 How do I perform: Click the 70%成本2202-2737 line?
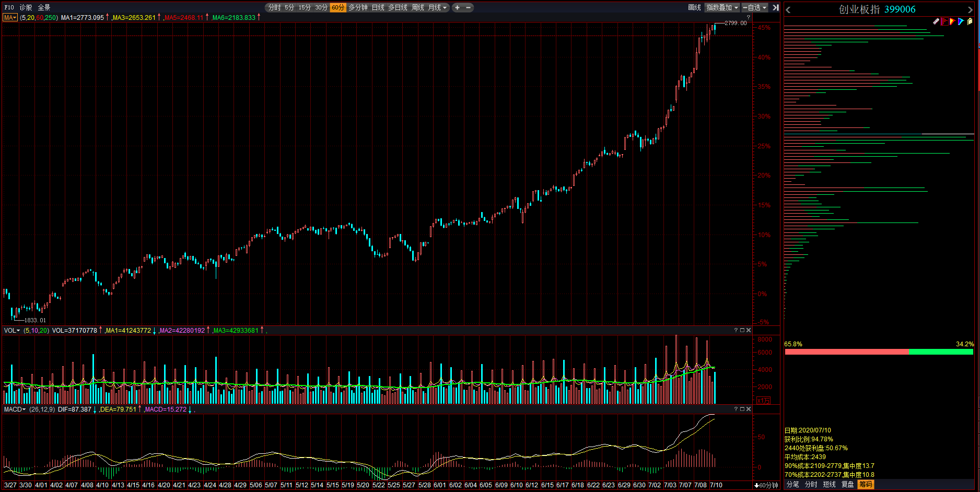click(830, 475)
